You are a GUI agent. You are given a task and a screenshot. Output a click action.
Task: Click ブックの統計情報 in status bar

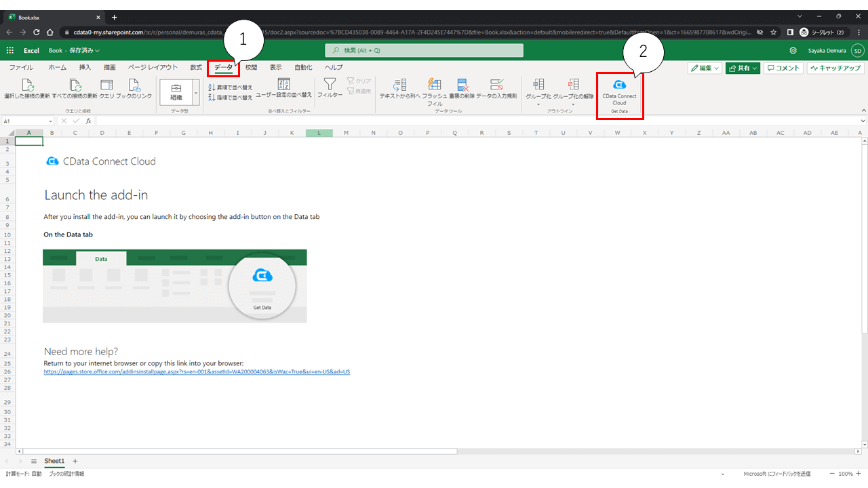point(66,474)
